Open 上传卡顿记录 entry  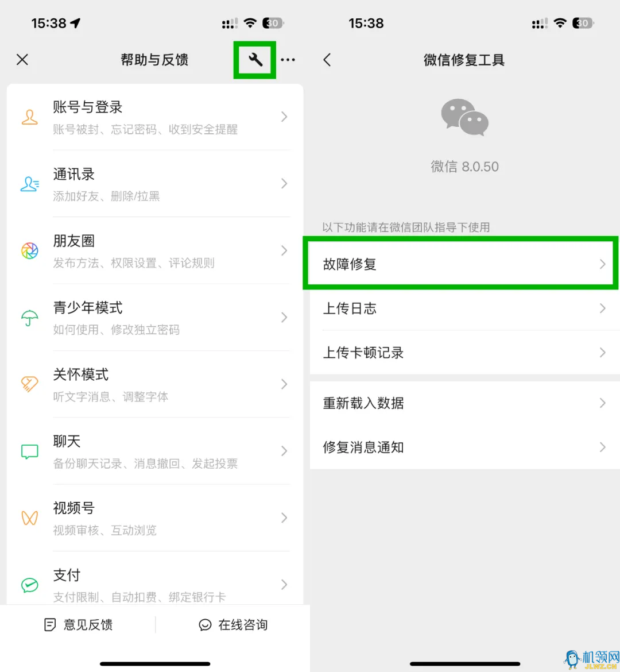(465, 352)
